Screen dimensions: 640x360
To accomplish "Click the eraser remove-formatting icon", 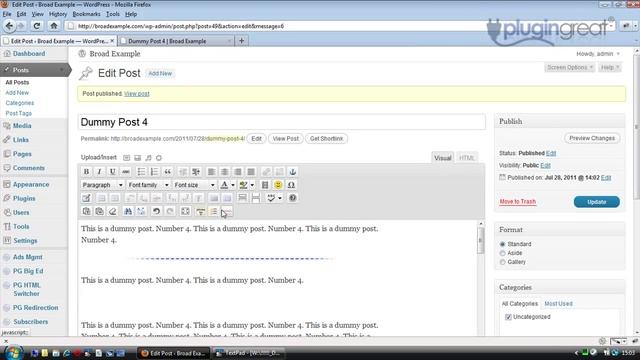I will tap(113, 211).
